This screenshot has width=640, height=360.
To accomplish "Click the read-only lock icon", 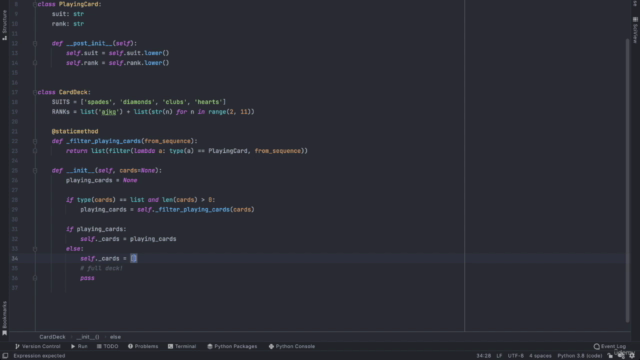I will (610, 356).
